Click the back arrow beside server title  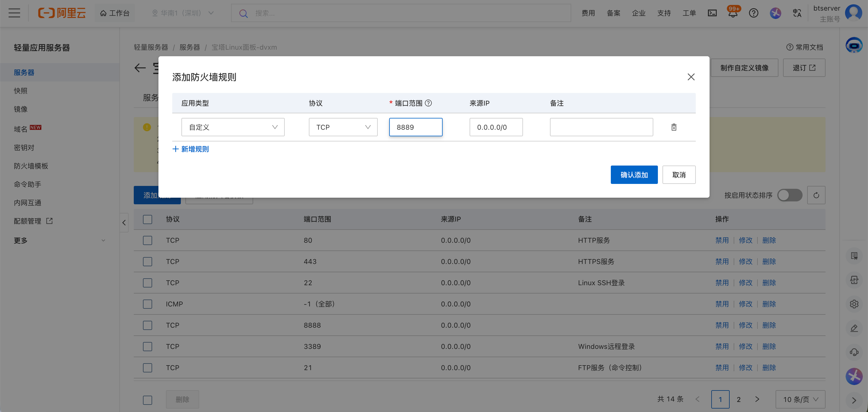pos(140,68)
